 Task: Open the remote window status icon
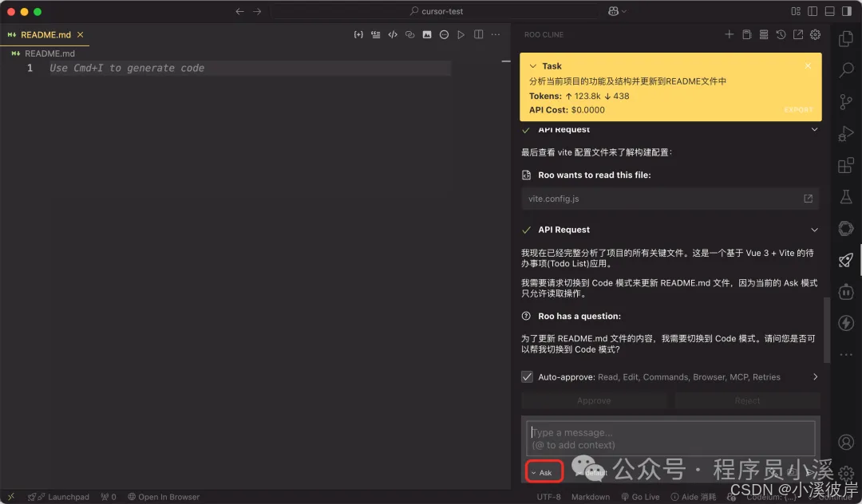click(11, 496)
